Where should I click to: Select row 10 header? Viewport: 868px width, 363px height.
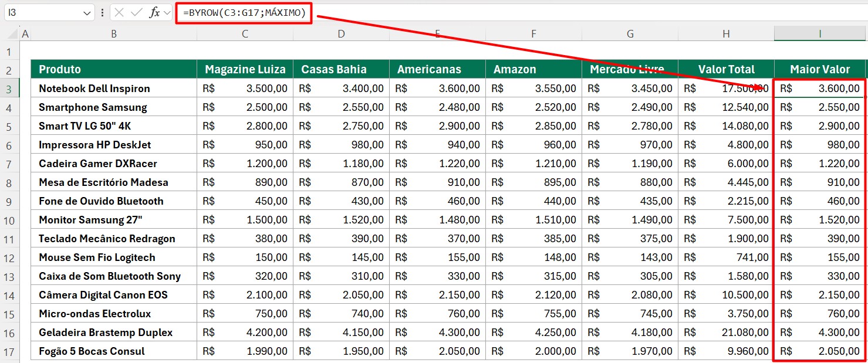[x=9, y=220]
